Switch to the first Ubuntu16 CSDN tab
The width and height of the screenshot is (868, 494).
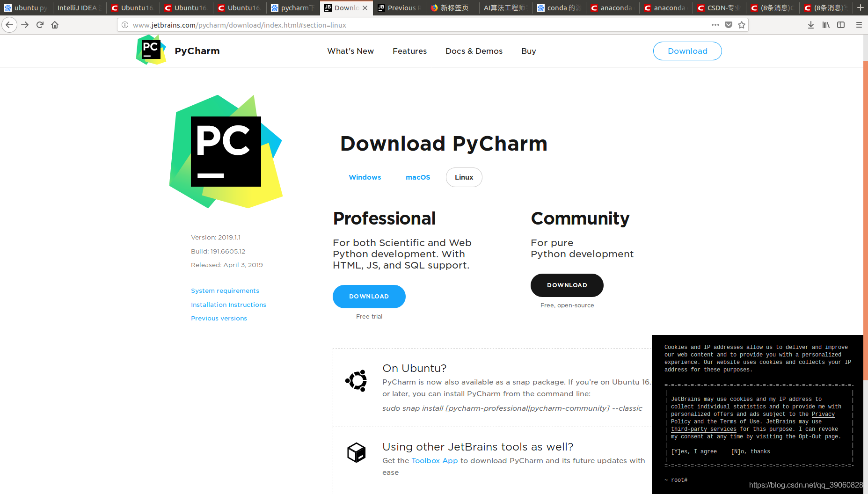click(x=133, y=8)
